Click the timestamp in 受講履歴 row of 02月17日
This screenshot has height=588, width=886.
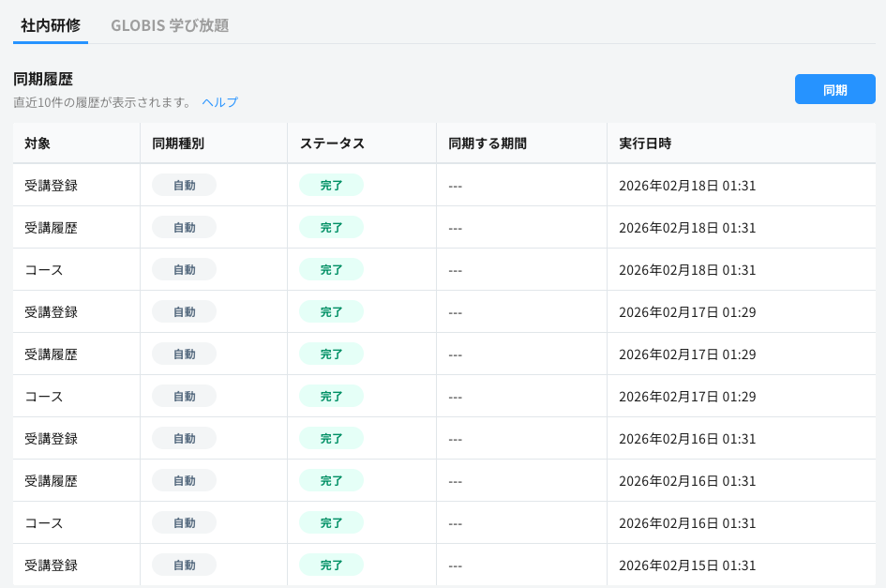(687, 354)
